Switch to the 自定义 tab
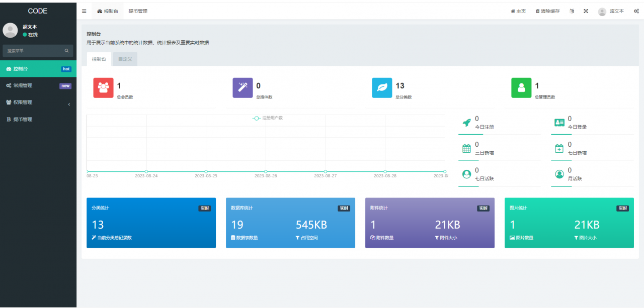 (125, 59)
